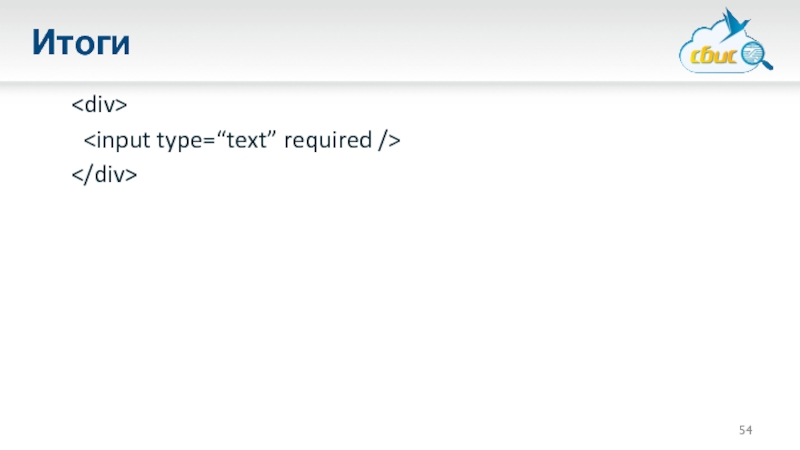Click the slash in the closing </div> tag
This screenshot has height=450, width=800.
pos(85,175)
